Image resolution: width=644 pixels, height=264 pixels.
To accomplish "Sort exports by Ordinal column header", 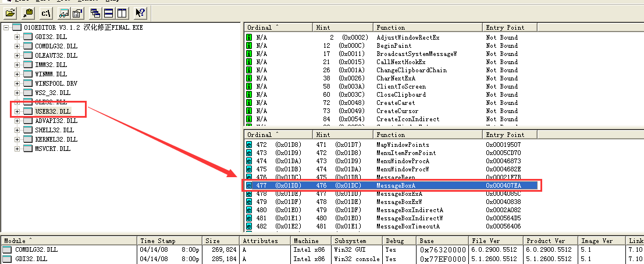I will point(278,135).
